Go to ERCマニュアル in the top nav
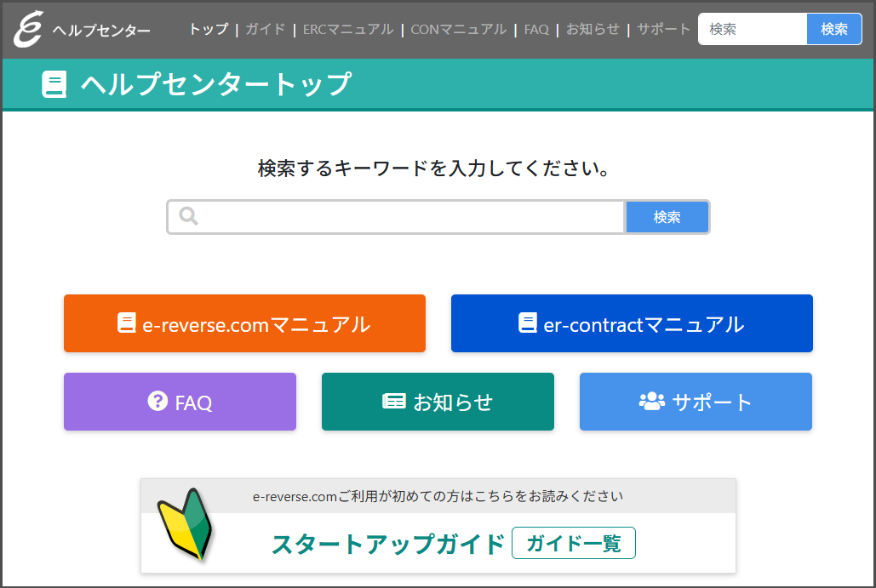Image resolution: width=876 pixels, height=588 pixels. [348, 29]
